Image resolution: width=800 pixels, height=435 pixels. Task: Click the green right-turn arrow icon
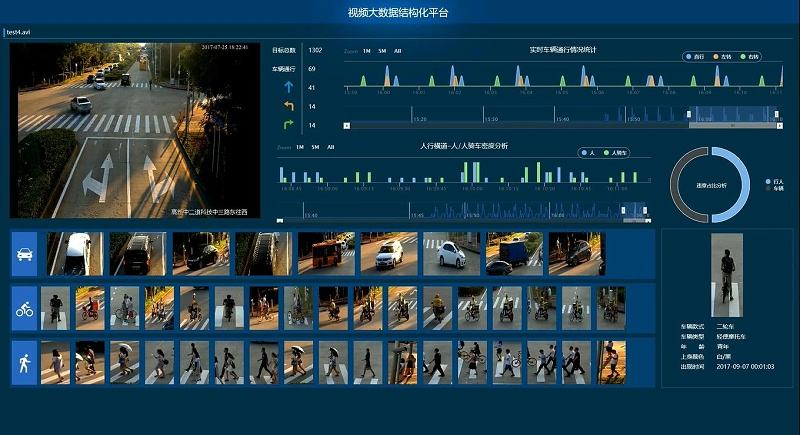pos(288,124)
